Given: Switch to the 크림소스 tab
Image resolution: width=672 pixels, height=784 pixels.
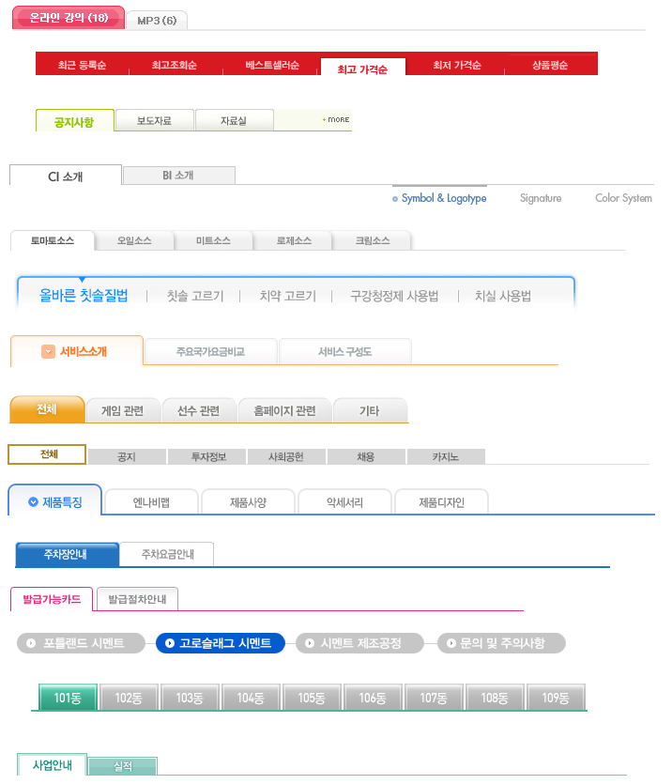Looking at the screenshot, I should coord(372,241).
